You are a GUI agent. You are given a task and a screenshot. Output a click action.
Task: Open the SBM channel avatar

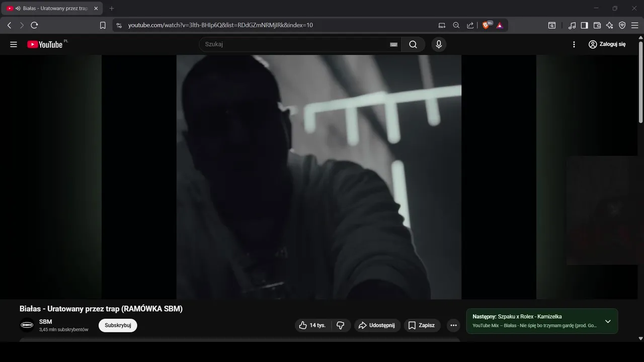pyautogui.click(x=27, y=325)
